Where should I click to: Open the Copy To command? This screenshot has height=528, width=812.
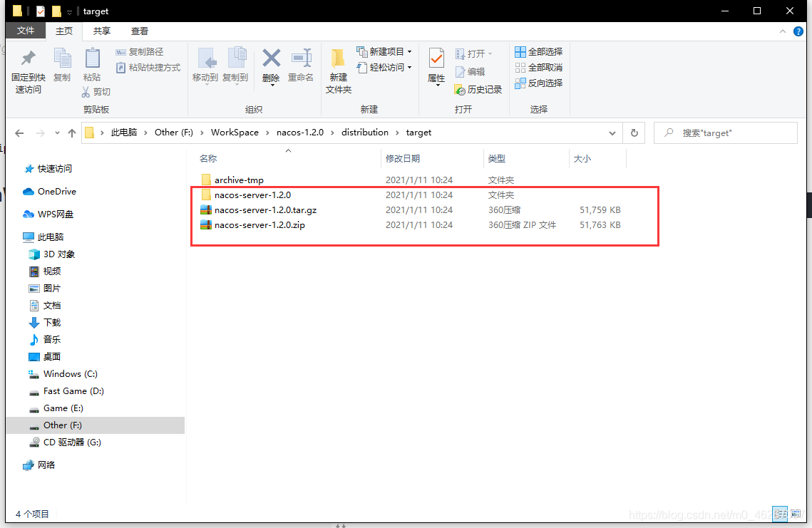pyautogui.click(x=235, y=66)
